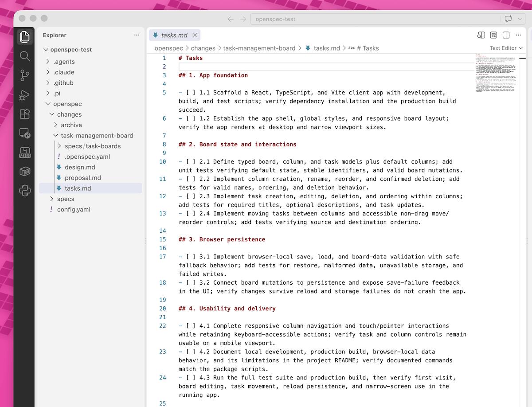
Task: Open the Search view in the activity bar
Action: (25, 56)
